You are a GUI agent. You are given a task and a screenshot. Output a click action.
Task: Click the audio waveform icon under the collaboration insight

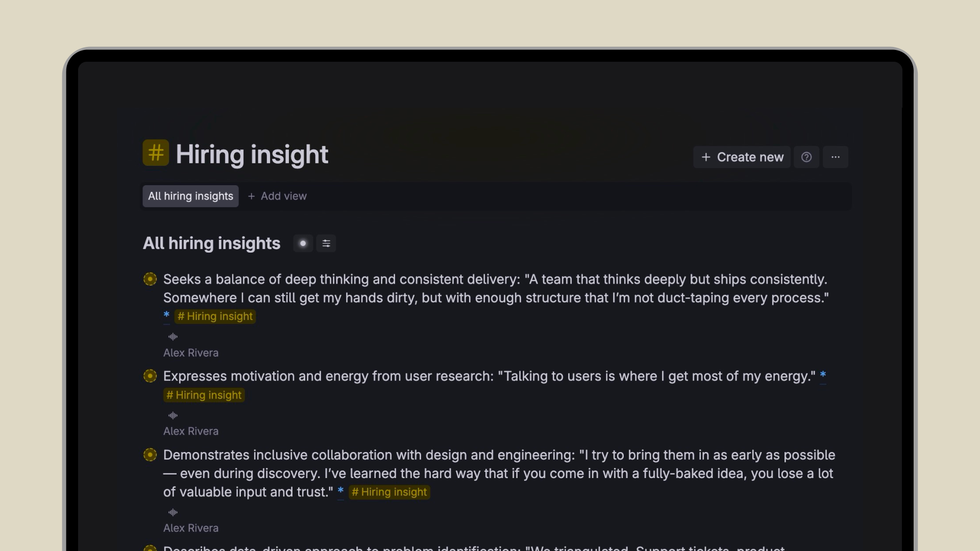click(x=173, y=512)
